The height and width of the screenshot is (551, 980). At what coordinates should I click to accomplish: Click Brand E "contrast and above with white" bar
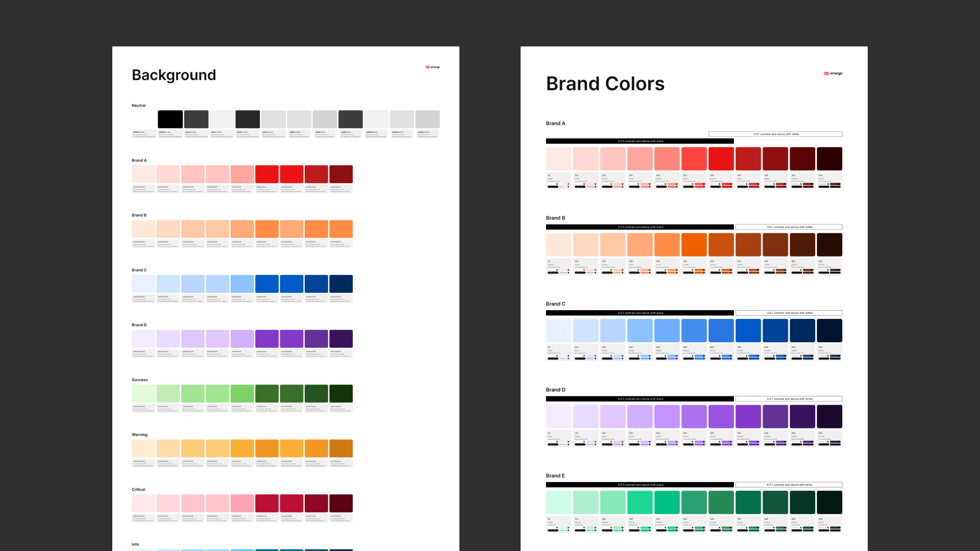point(789,485)
